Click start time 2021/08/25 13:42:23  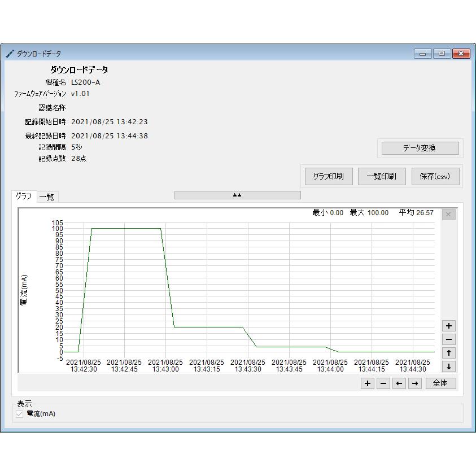[110, 122]
